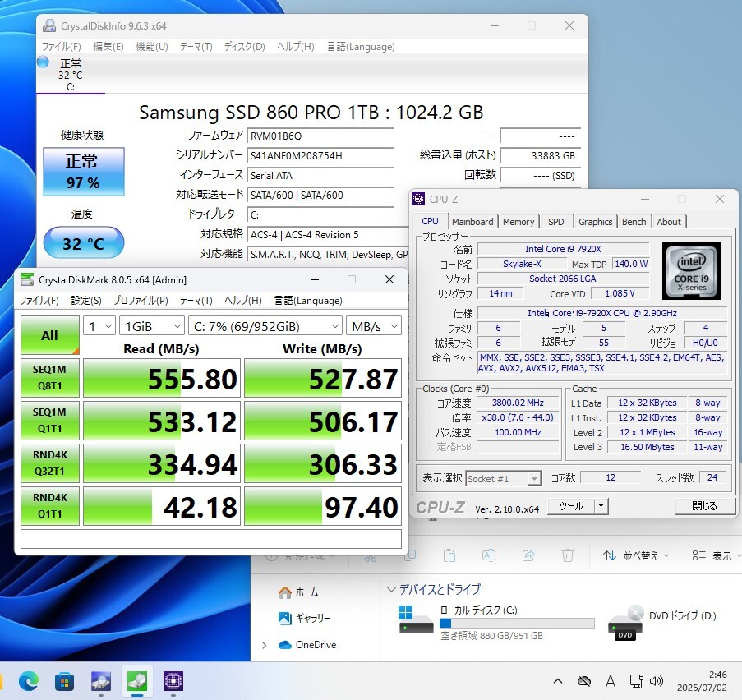Select the DVD ドライブ (D:) drive

pos(662,623)
